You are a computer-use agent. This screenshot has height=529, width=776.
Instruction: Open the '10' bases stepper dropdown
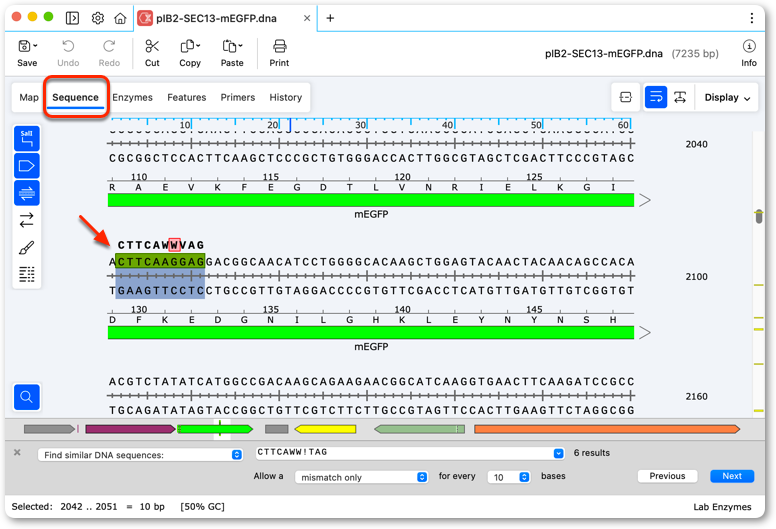click(x=509, y=477)
